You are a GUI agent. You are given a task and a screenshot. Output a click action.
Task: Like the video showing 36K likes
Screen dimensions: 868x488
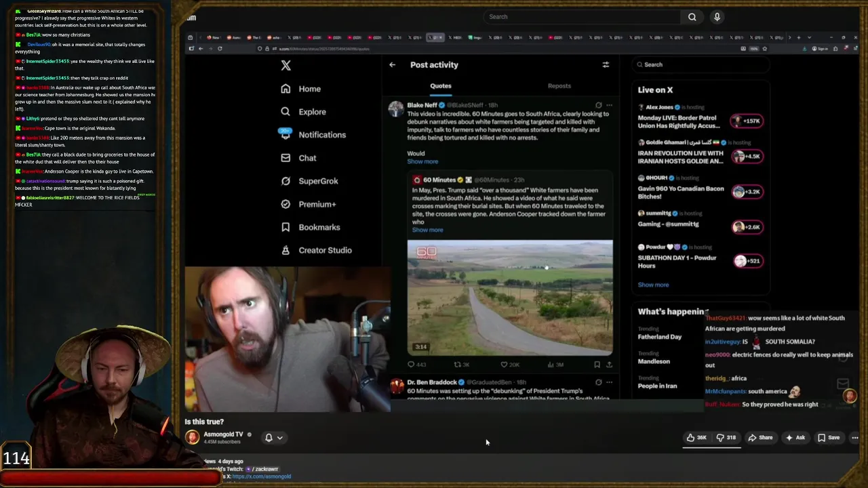pyautogui.click(x=696, y=438)
